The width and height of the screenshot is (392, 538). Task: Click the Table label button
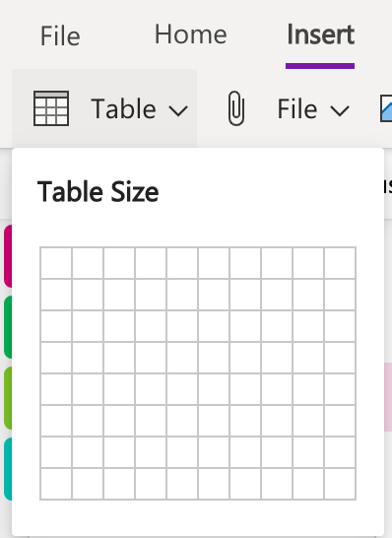tap(124, 108)
